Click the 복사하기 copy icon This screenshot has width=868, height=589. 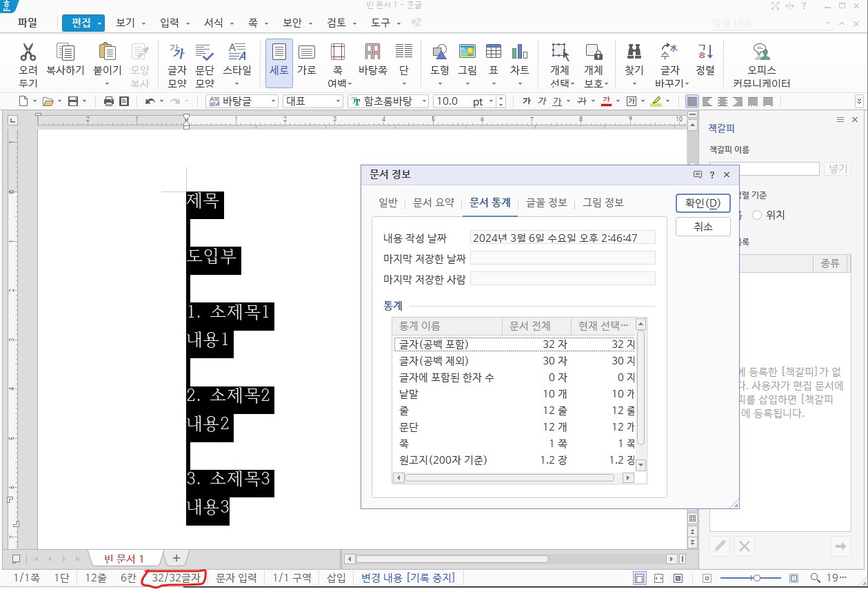(x=64, y=63)
